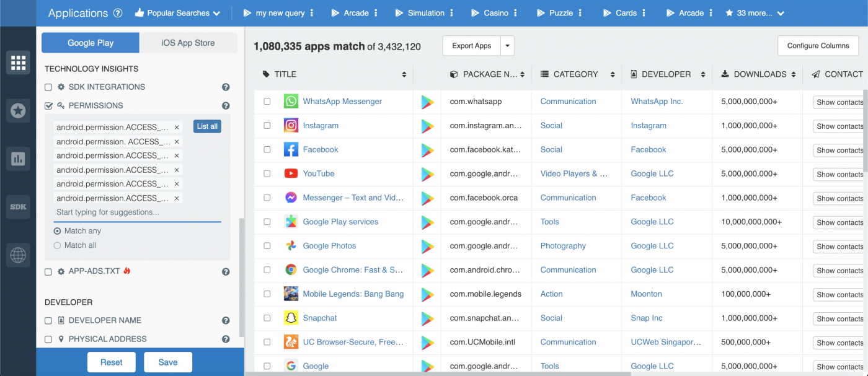868x376 pixels.
Task: Select the Match any radio button
Action: pyautogui.click(x=58, y=231)
